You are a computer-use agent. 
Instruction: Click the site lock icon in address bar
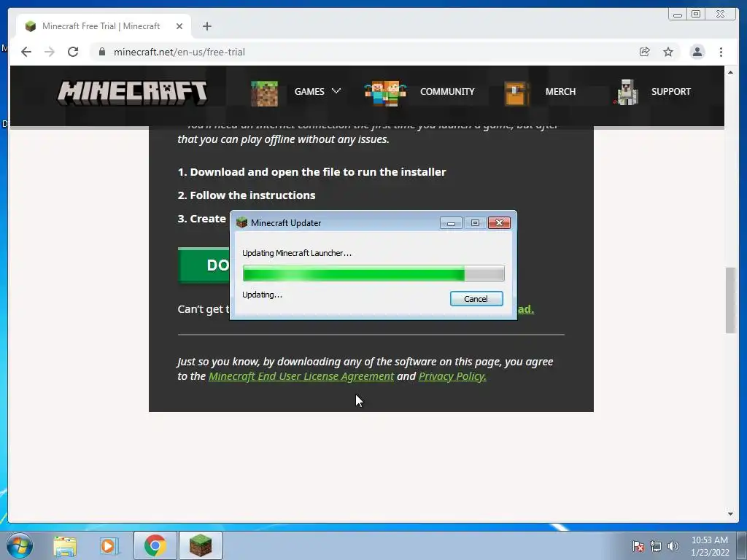pos(101,52)
